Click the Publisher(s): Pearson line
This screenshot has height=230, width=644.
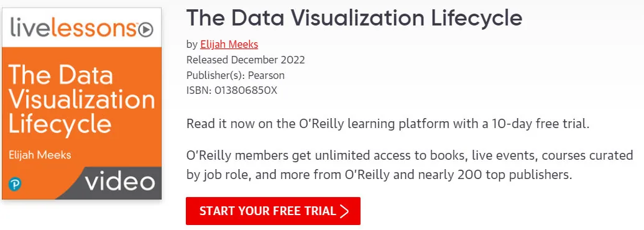point(236,75)
